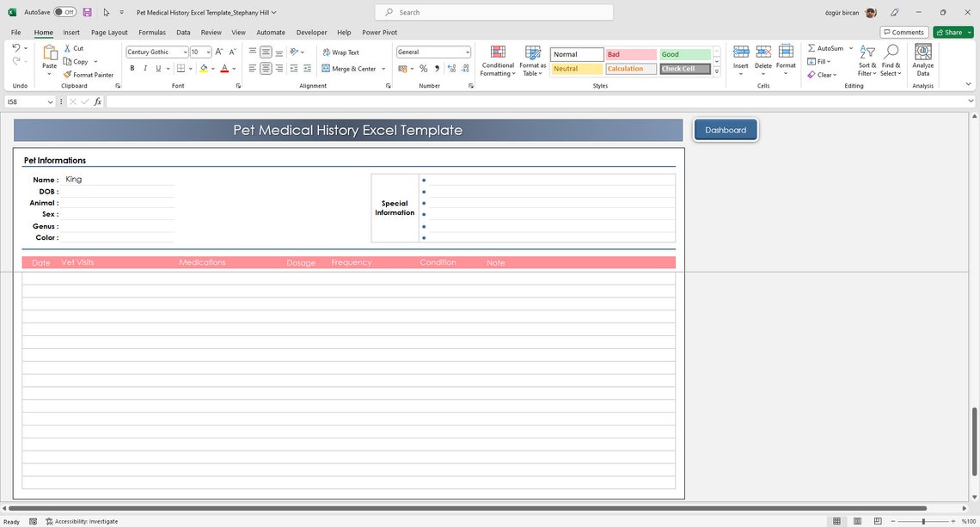The height and width of the screenshot is (527, 980).
Task: Click the Merge & Center icon
Action: [352, 68]
